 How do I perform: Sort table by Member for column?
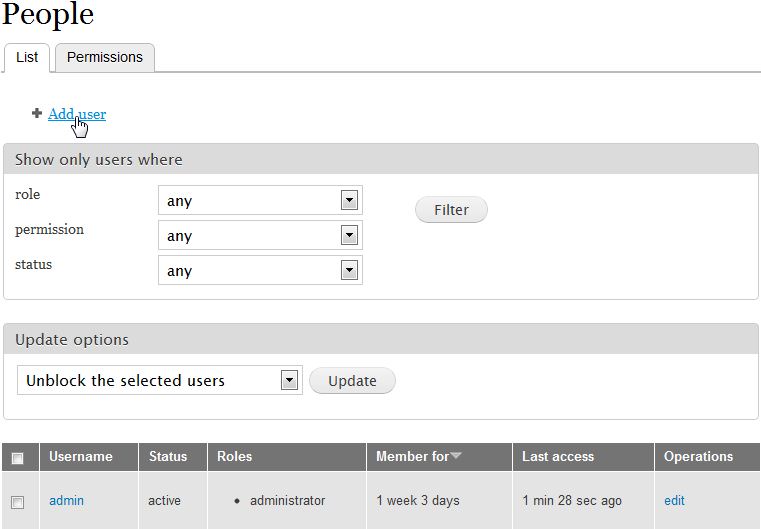click(412, 456)
